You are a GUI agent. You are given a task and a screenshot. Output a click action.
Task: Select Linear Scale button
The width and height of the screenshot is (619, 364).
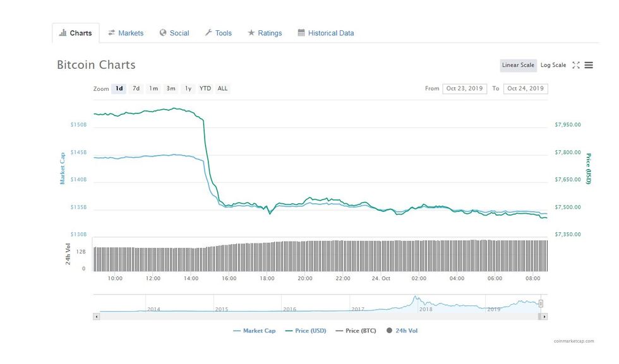[x=518, y=65]
